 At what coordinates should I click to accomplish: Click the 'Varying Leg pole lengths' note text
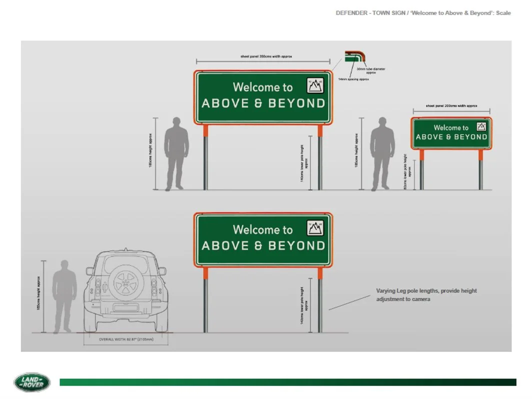(x=426, y=295)
